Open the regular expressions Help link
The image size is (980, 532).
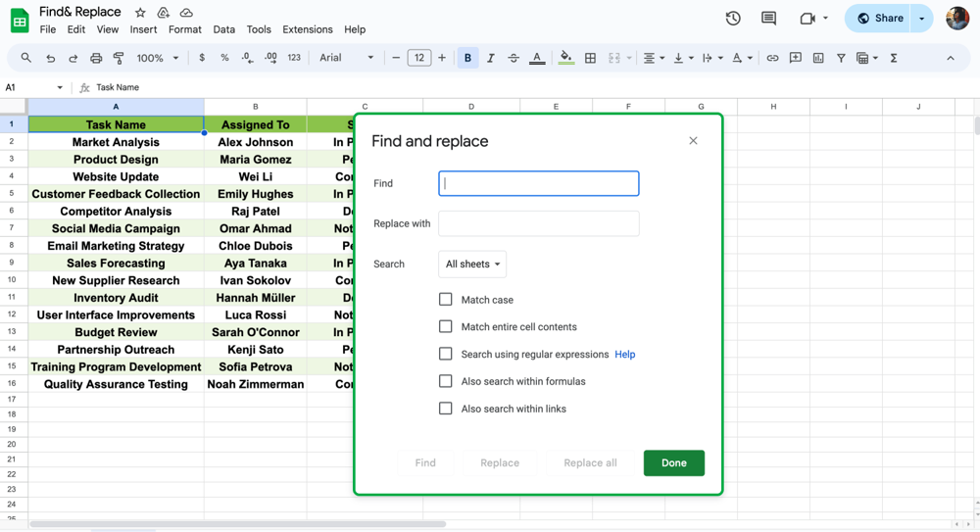pos(624,355)
